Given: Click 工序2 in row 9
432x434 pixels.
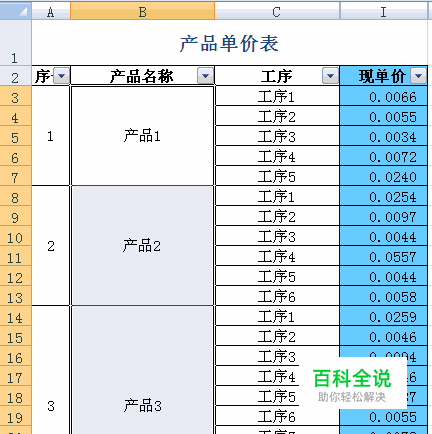Looking at the screenshot, I should (x=277, y=216).
